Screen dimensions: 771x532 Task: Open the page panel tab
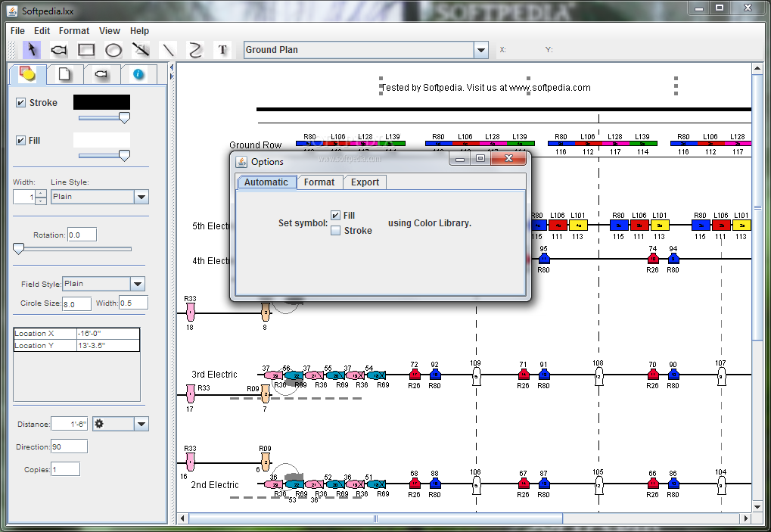click(64, 74)
